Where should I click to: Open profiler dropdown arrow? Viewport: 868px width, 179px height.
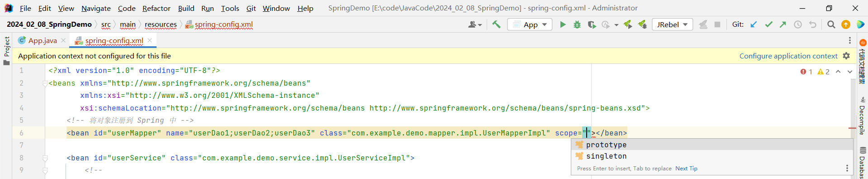coord(616,25)
